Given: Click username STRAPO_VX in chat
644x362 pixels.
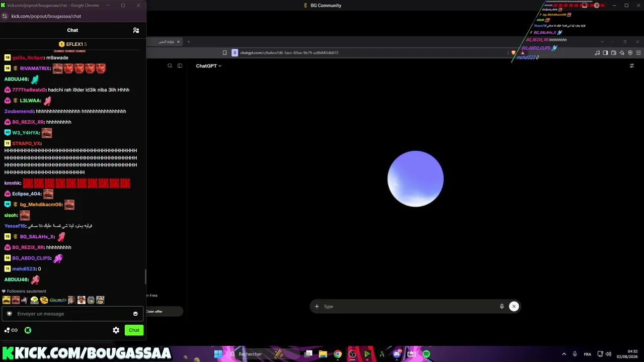Looking at the screenshot, I should (x=26, y=143).
